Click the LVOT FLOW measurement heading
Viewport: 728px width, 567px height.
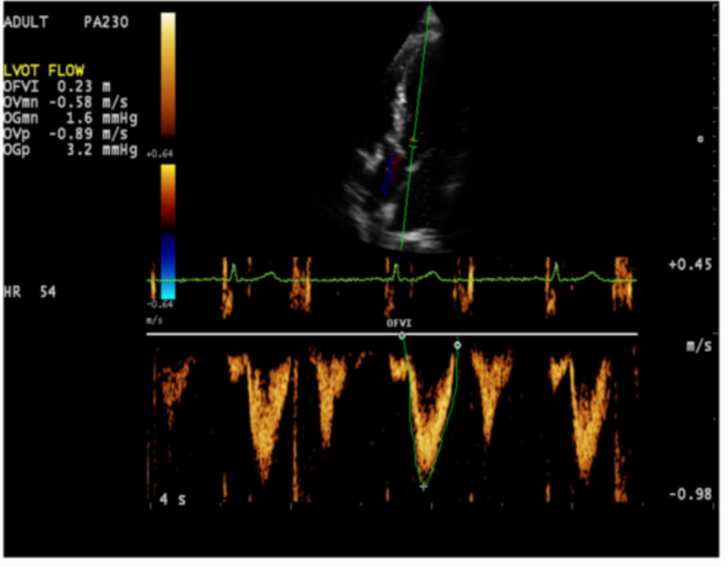pos(44,71)
